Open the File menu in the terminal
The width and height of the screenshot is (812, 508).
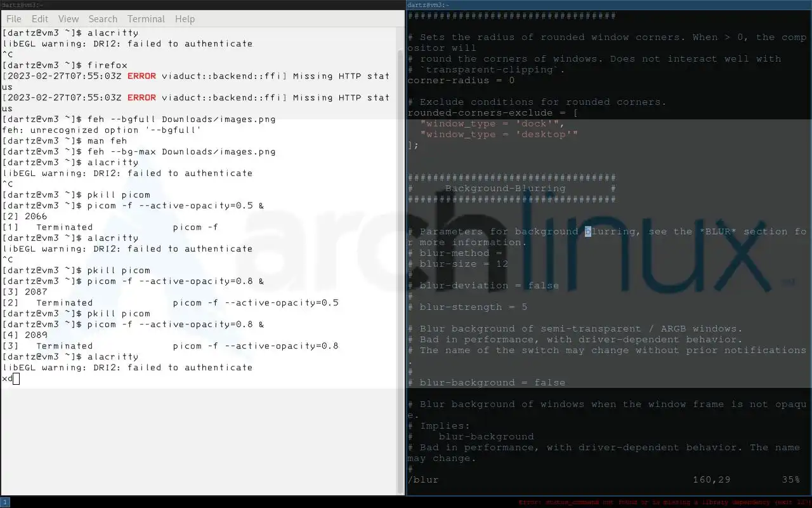13,19
